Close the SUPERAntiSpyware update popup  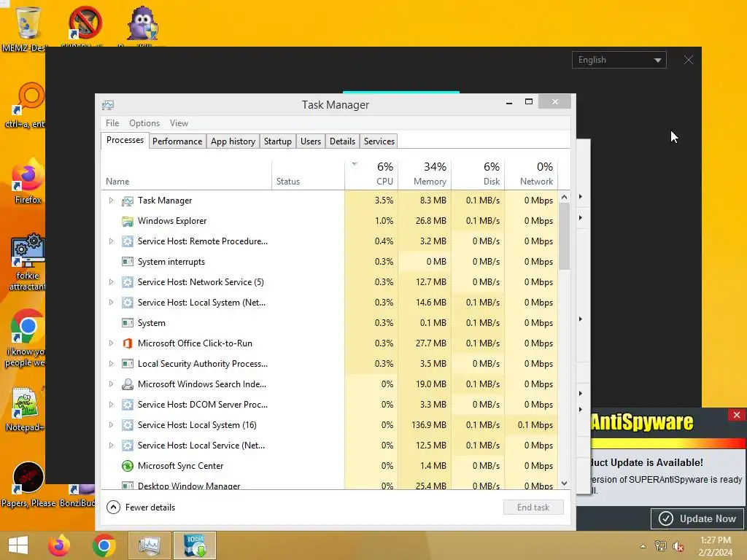pos(737,415)
